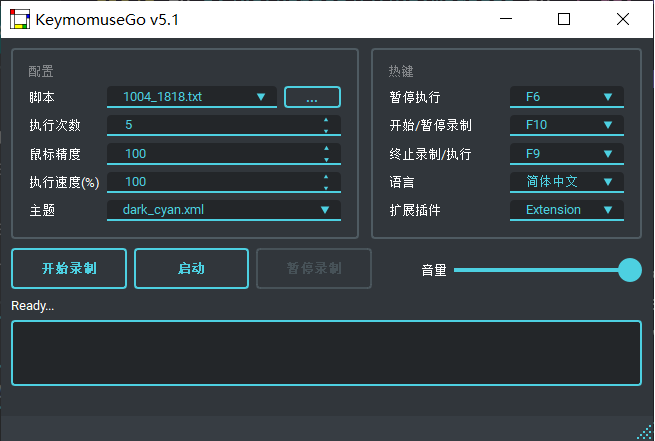Open the 扩展插件 Extension dropdown
This screenshot has width=655, height=441.
pyautogui.click(x=566, y=210)
